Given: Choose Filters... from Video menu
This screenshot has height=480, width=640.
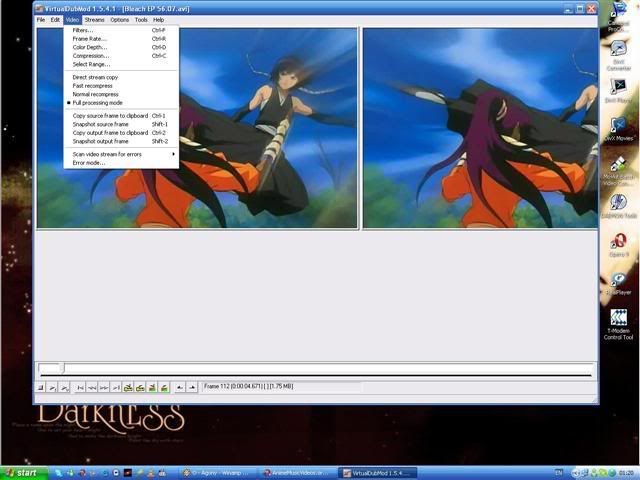Looking at the screenshot, I should tap(121, 30).
